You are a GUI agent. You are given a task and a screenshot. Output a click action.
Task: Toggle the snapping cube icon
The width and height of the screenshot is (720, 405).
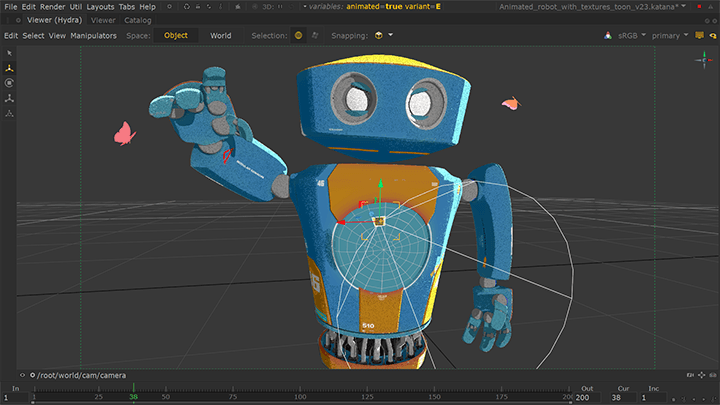coord(378,36)
